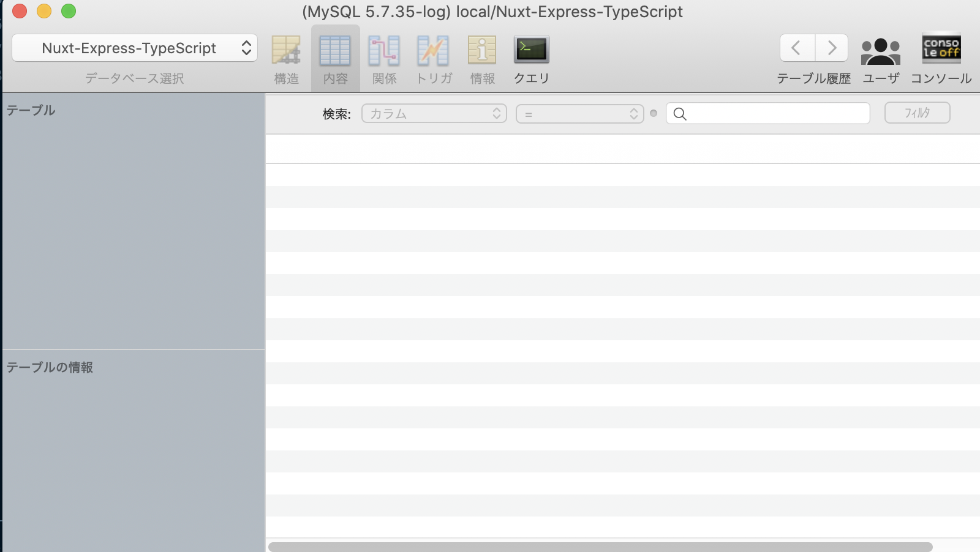Click the フィルタ (Filter) button
The width and height of the screenshot is (980, 552).
coord(918,113)
